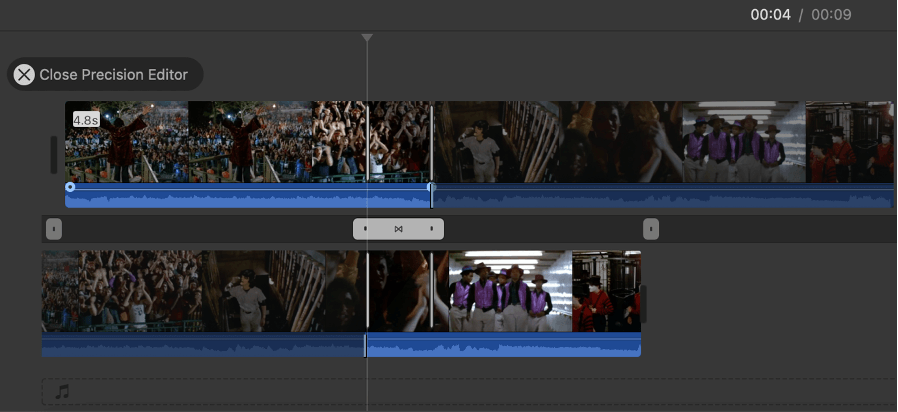The height and width of the screenshot is (412, 898).
Task: Select the baseball player frame in the lower clip
Action: click(x=263, y=291)
